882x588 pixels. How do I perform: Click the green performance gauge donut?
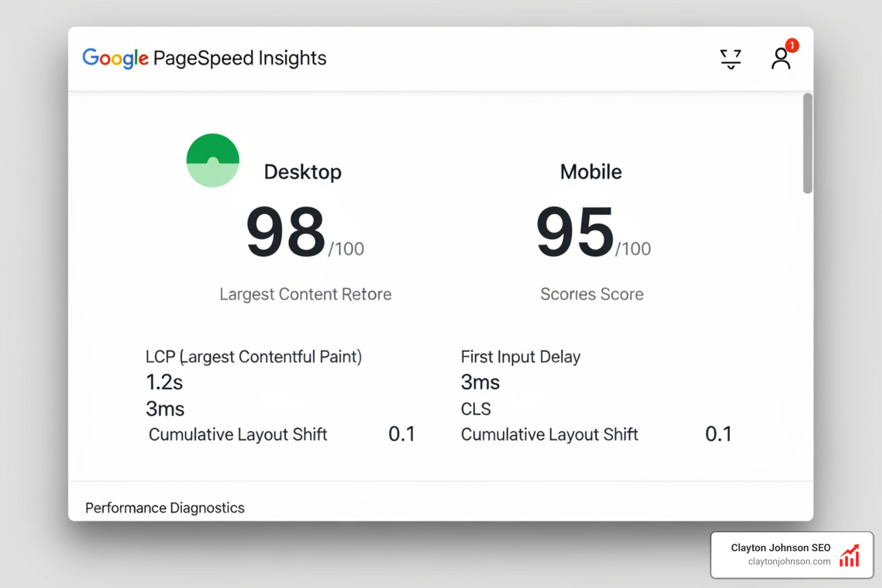(212, 160)
